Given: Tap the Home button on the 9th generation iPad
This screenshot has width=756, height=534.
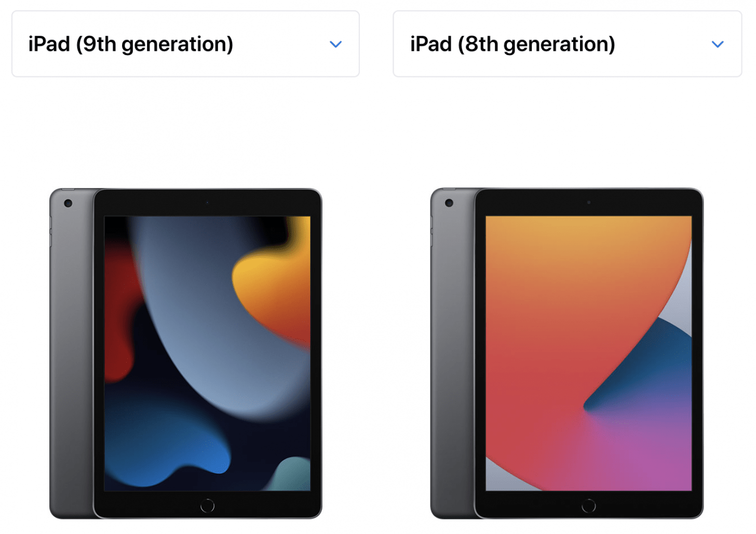Looking at the screenshot, I should coord(207,505).
